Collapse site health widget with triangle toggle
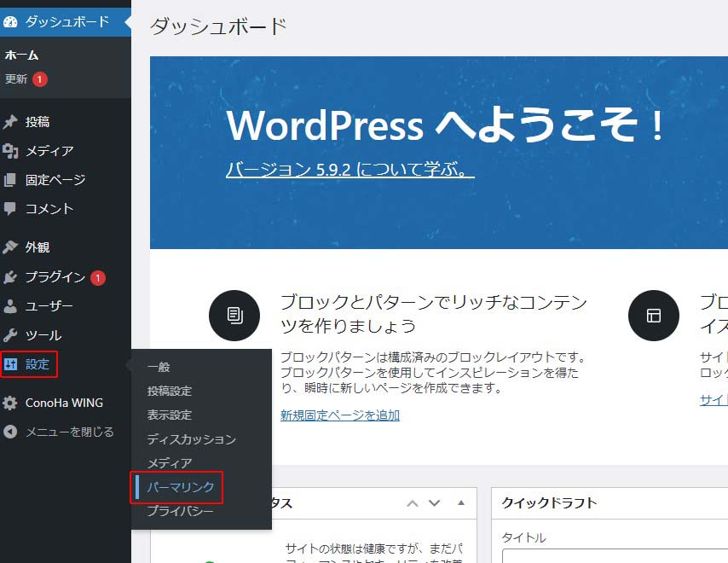The height and width of the screenshot is (563, 728). (x=461, y=502)
